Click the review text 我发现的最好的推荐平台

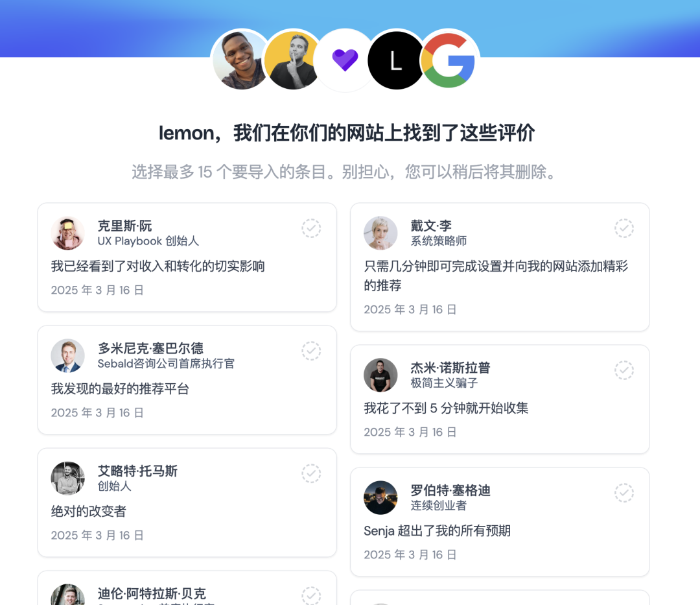tap(120, 389)
